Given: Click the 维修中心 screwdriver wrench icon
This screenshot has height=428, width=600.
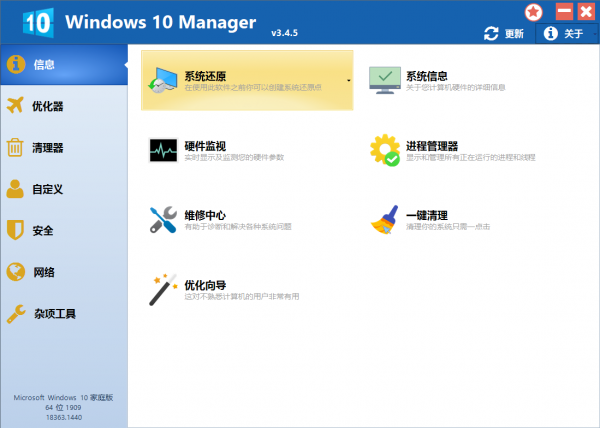Looking at the screenshot, I should point(163,220).
